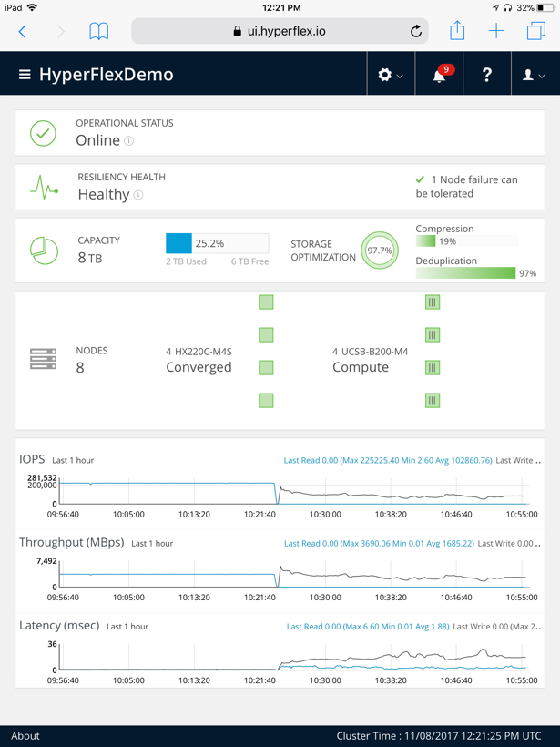Expand the user account dropdown
Screen dimensions: 560x747
(x=534, y=75)
